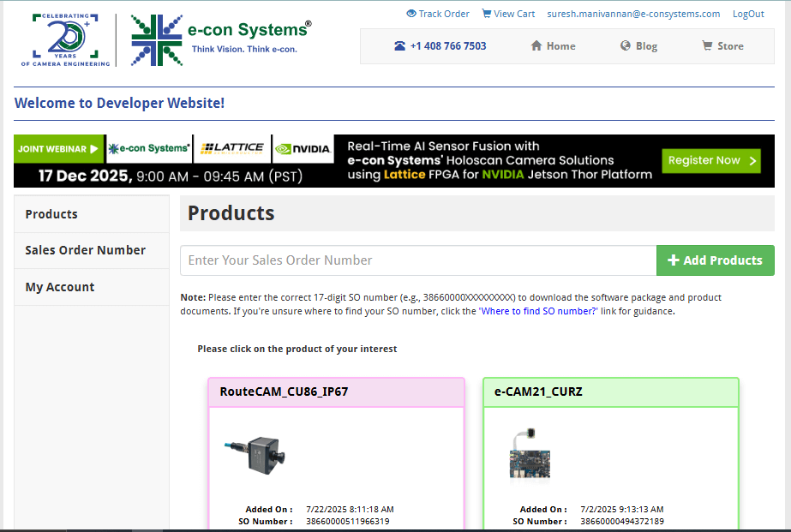Click the Blog globe icon
The height and width of the screenshot is (532, 791).
coord(626,46)
